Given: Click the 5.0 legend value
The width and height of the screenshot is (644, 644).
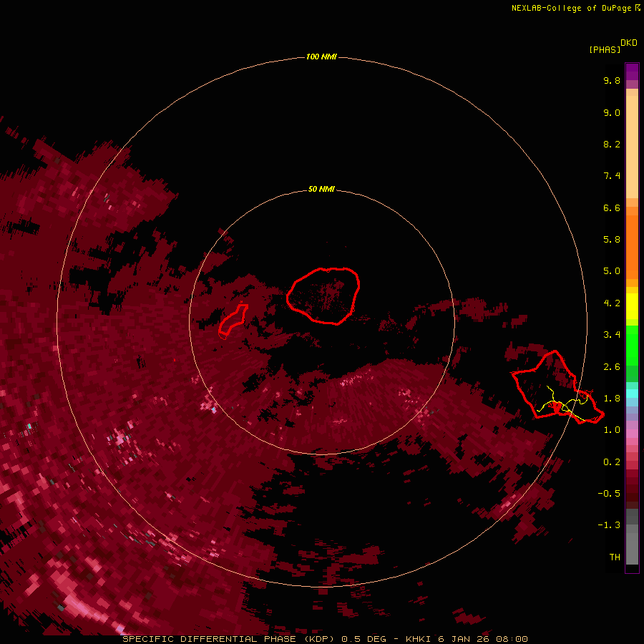Looking at the screenshot, I should [612, 271].
